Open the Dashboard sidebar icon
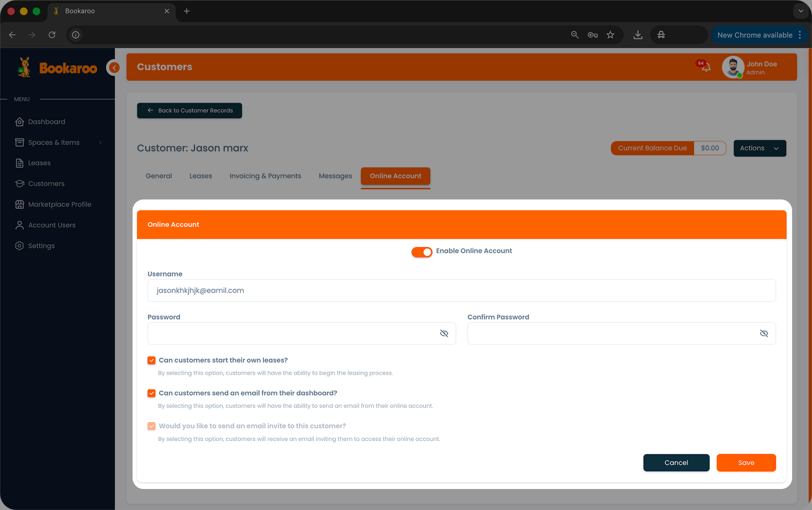Viewport: 812px width, 510px height. (19, 122)
